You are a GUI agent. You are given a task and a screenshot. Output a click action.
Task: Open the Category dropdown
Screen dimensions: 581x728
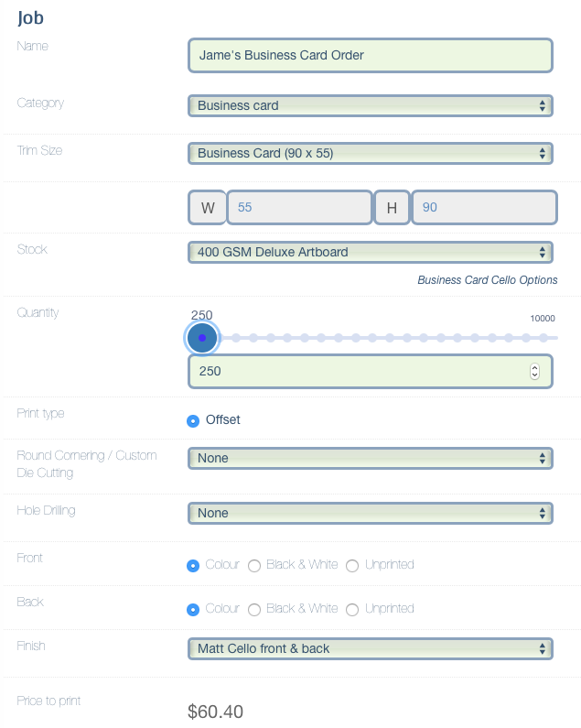pyautogui.click(x=370, y=105)
